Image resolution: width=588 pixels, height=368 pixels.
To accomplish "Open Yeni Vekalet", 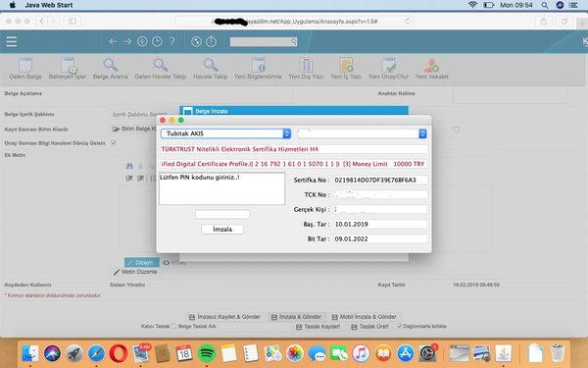I will point(432,69).
